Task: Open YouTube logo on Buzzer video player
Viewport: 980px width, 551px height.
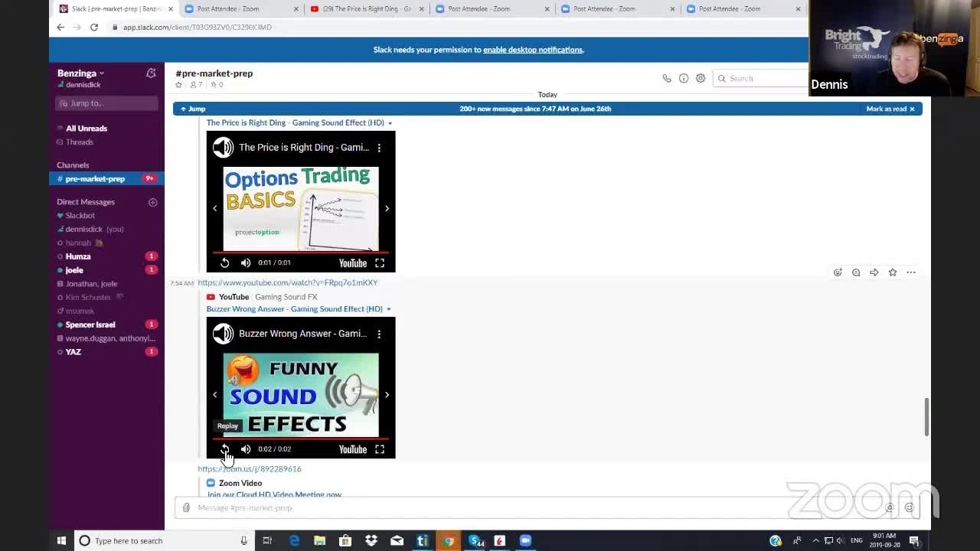Action: 353,449
